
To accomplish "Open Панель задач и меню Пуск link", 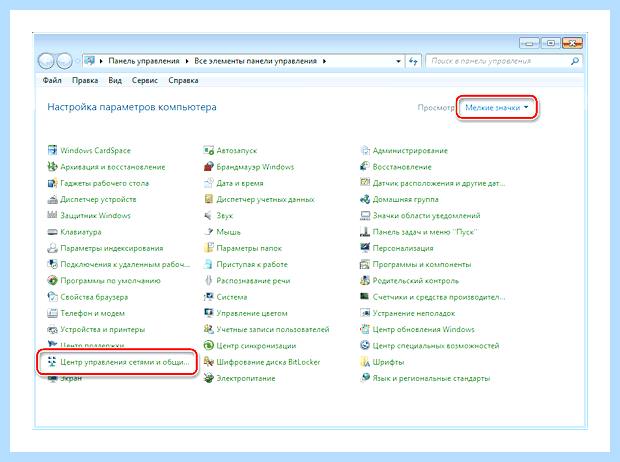I will click(x=425, y=232).
